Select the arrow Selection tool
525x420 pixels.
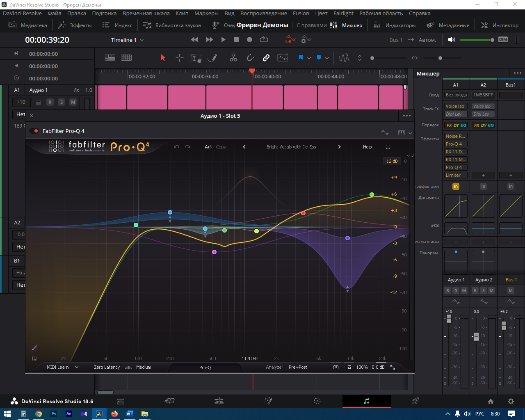pyautogui.click(x=163, y=58)
